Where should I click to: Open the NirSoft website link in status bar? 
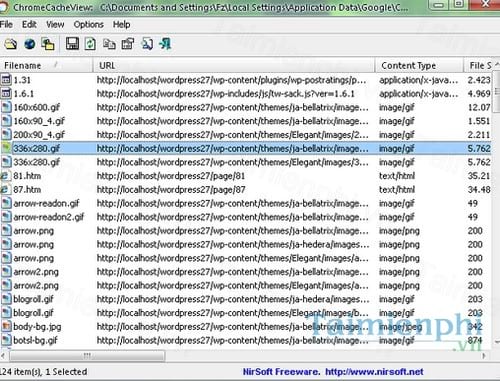click(374, 372)
